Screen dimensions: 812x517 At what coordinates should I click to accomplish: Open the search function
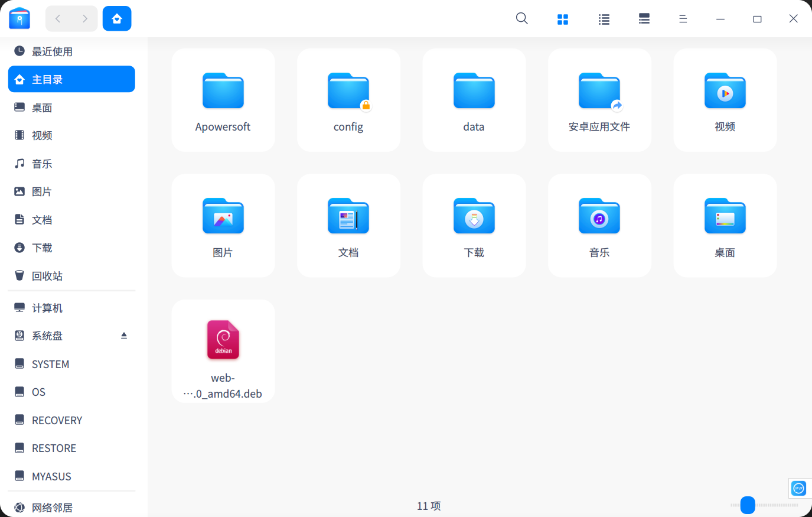pos(521,18)
